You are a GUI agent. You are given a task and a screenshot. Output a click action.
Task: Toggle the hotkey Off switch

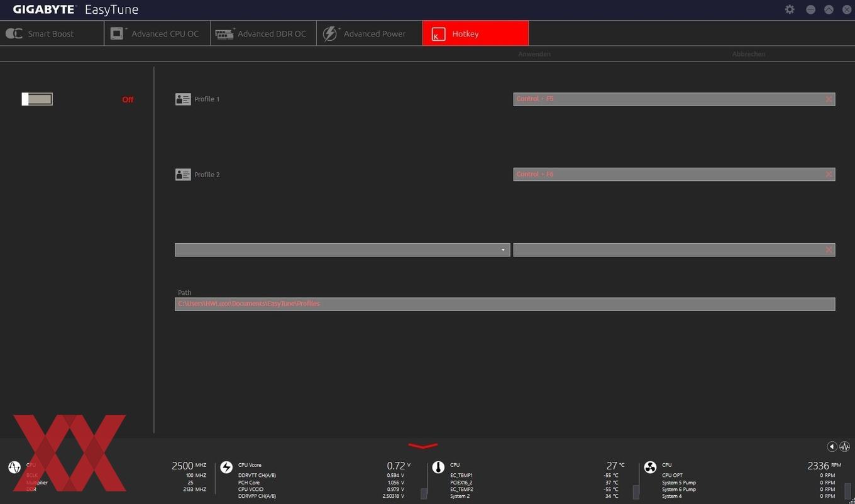click(x=37, y=99)
